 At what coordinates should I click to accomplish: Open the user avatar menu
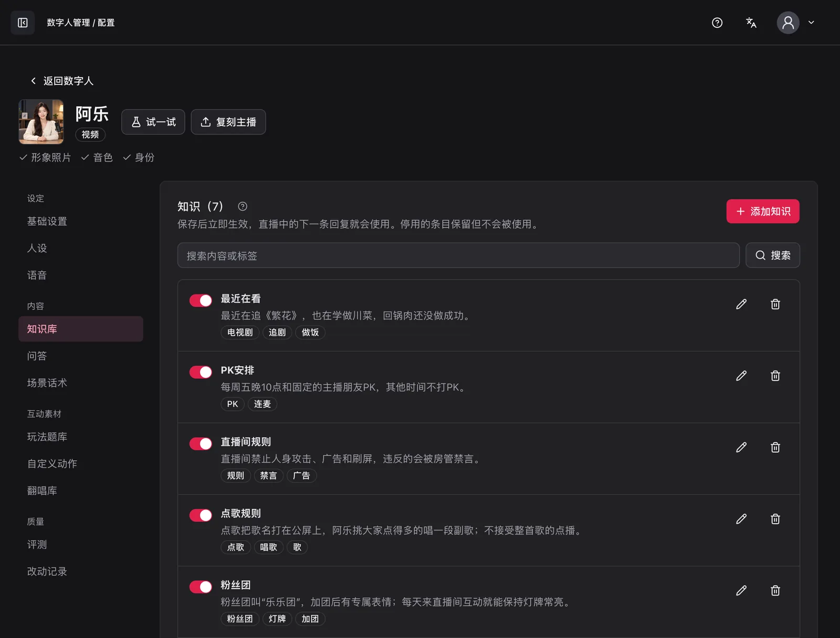[x=788, y=23]
